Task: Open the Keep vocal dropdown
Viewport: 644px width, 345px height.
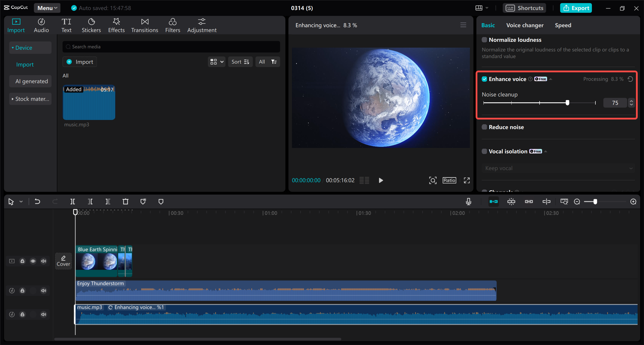Action: [x=558, y=168]
